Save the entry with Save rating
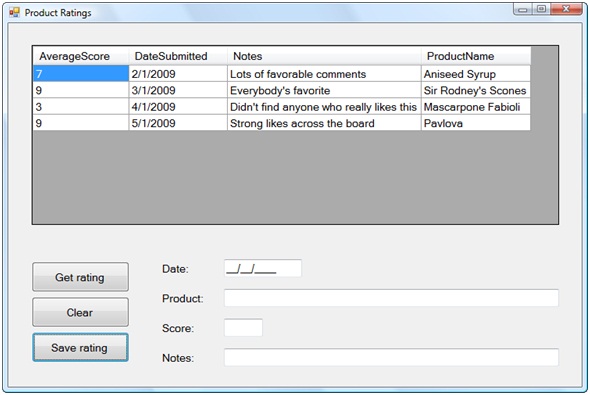Image resolution: width=590 pixels, height=395 pixels. click(x=80, y=348)
